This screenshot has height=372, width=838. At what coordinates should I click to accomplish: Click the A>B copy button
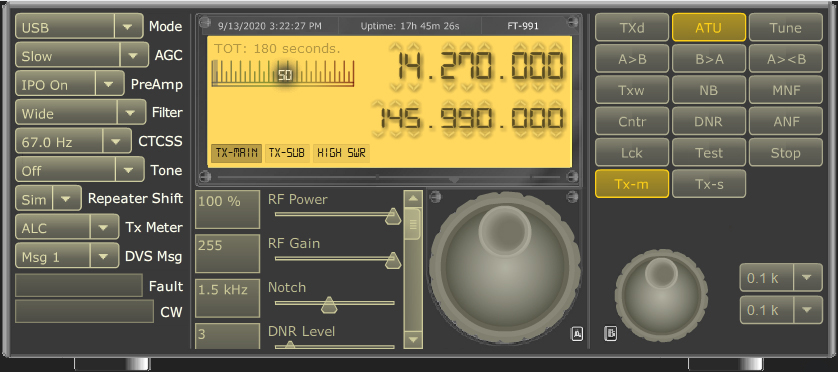[632, 59]
